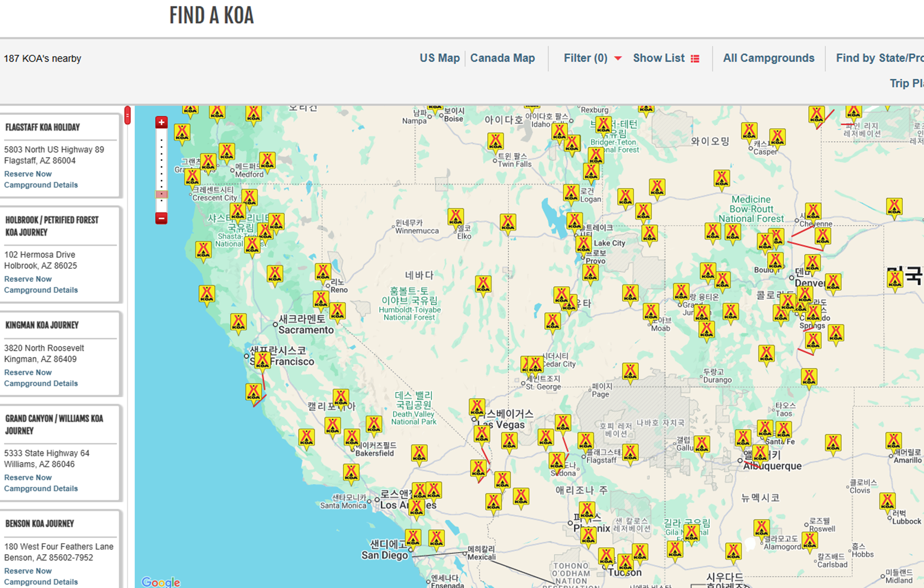Viewport: 924px width, 588px height.
Task: Open Find by State/Province link
Action: pyautogui.click(x=879, y=58)
